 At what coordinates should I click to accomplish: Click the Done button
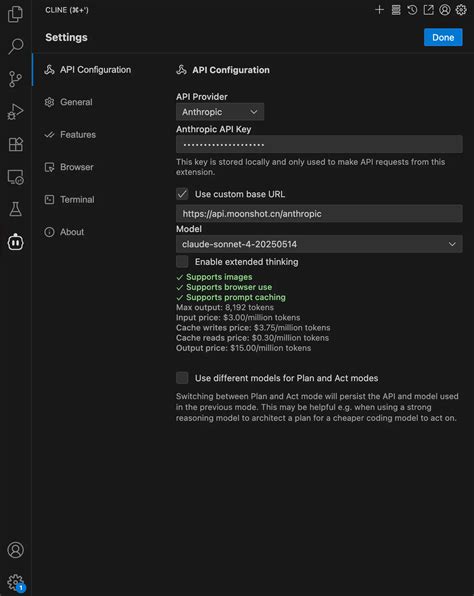tap(443, 37)
